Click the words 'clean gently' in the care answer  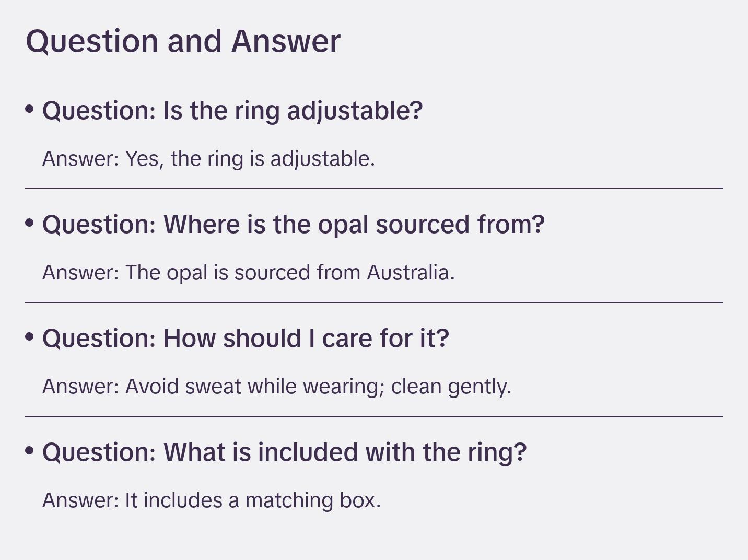pos(450,387)
